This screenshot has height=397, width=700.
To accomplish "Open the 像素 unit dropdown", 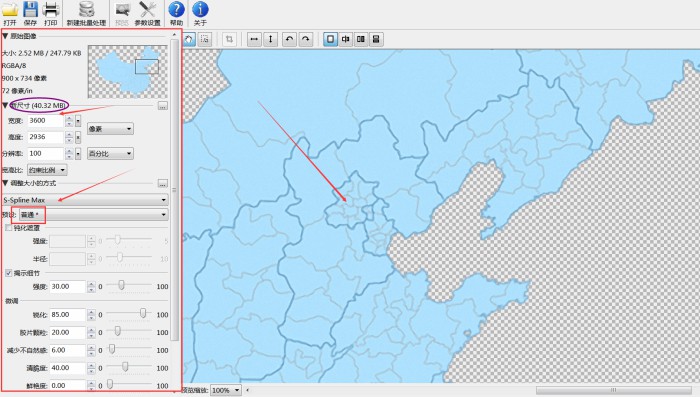I will 110,129.
